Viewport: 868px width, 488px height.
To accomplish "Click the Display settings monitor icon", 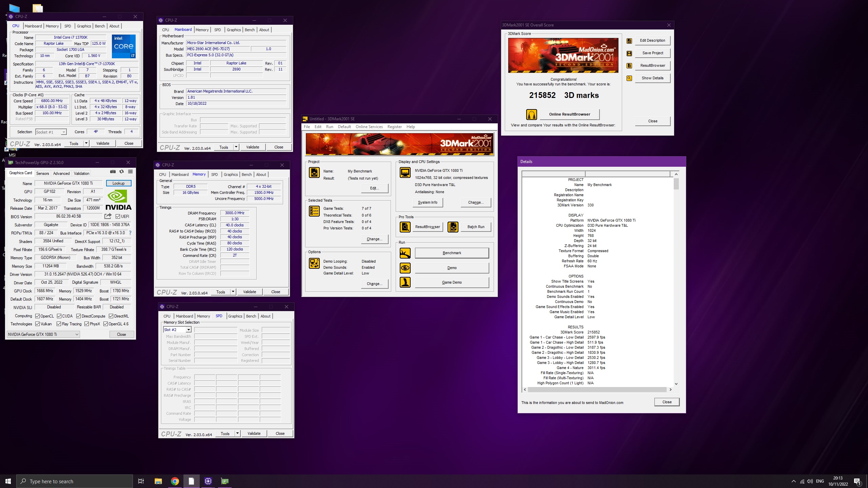I will point(405,172).
